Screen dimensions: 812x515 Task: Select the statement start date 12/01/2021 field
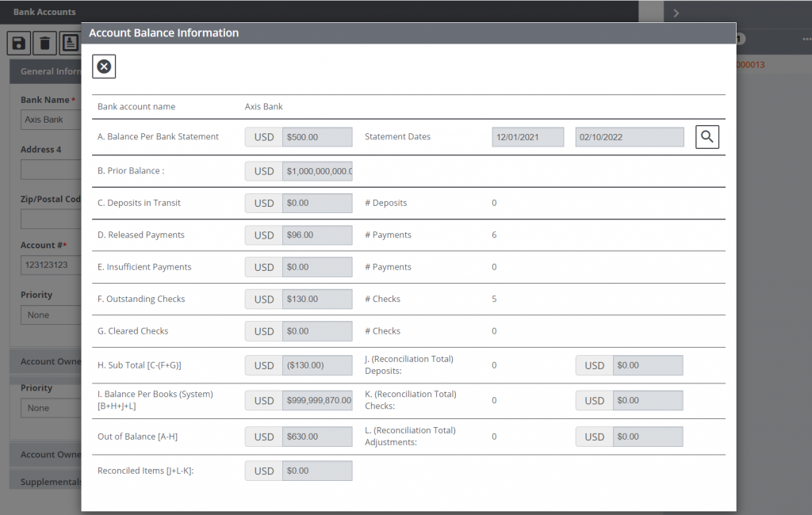coord(527,137)
